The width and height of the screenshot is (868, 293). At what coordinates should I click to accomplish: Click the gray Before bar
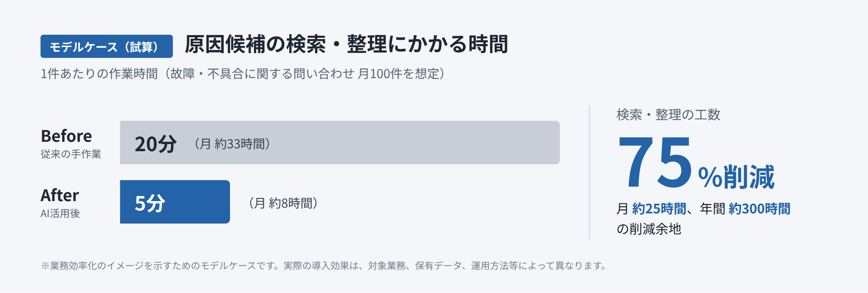pyautogui.click(x=340, y=143)
